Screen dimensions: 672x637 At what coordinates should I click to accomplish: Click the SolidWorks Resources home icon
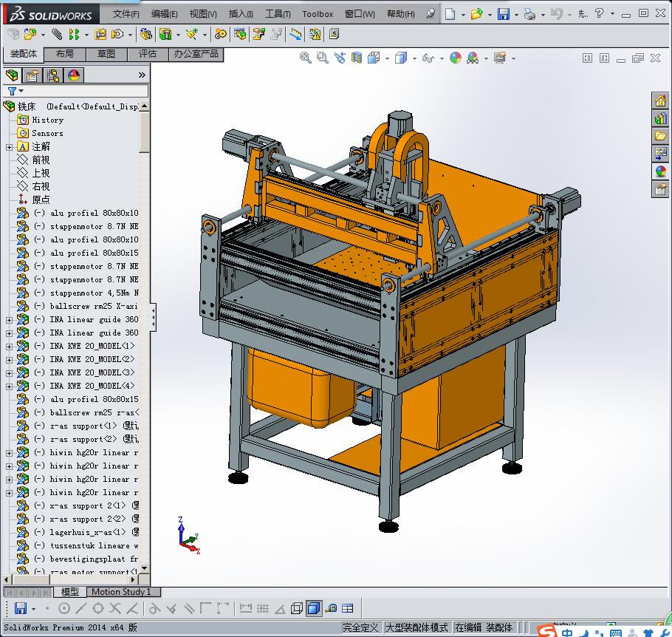point(660,101)
